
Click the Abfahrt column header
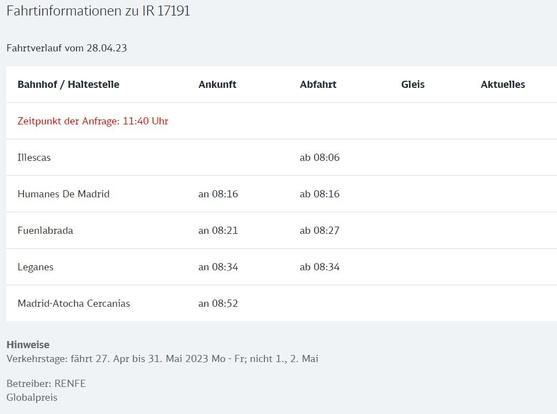coord(318,85)
